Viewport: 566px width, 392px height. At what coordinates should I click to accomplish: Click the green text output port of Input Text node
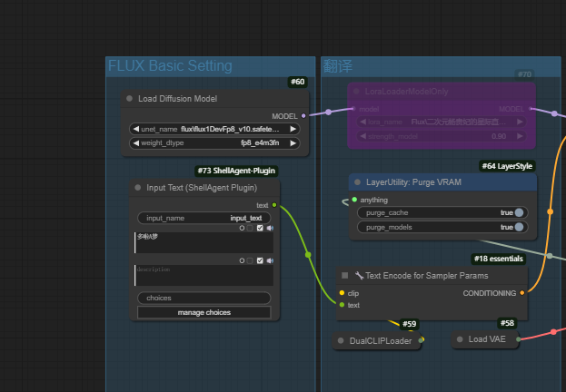(274, 205)
